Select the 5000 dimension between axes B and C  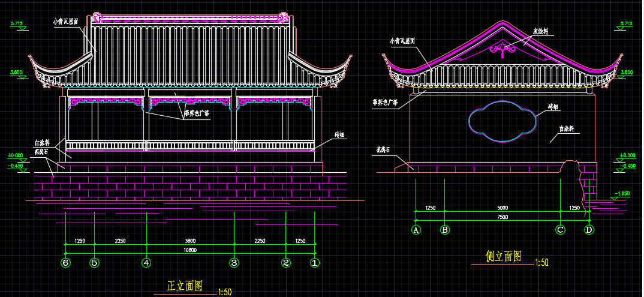pyautogui.click(x=502, y=208)
